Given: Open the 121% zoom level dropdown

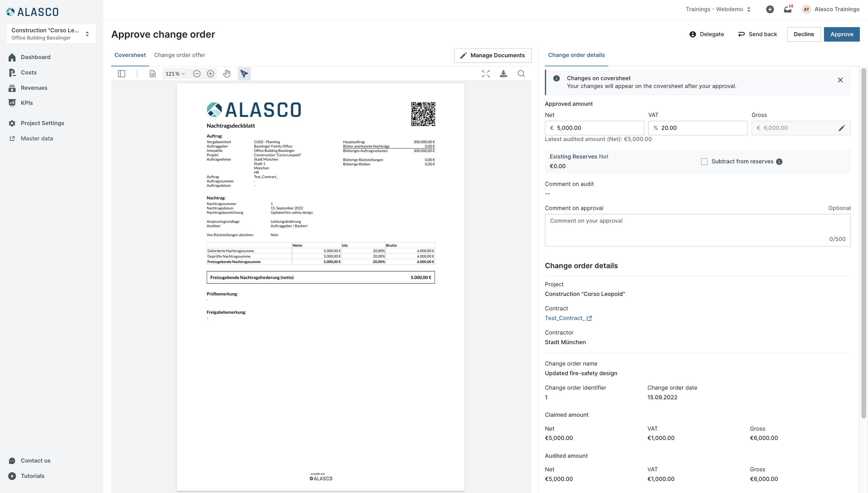Looking at the screenshot, I should (175, 74).
